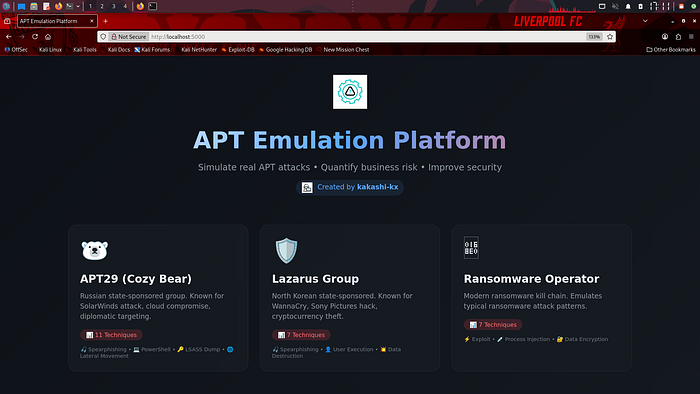Click Ransomware Operator's 7 Techniques badge
The width and height of the screenshot is (700, 394).
493,324
